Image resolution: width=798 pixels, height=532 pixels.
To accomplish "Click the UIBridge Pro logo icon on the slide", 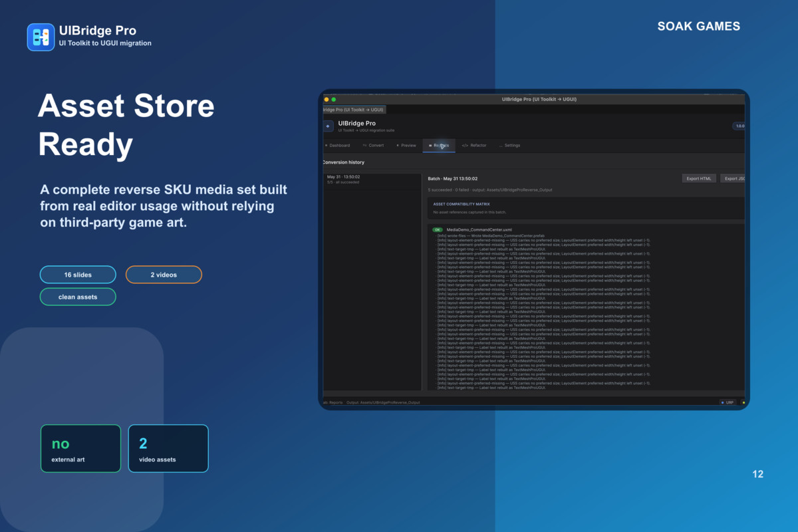I will click(41, 37).
